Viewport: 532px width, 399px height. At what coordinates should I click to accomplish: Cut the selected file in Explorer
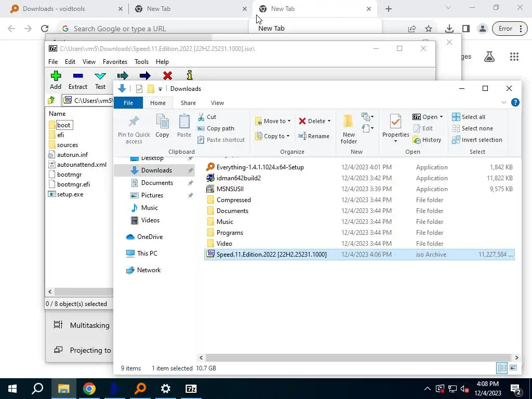coord(207,117)
